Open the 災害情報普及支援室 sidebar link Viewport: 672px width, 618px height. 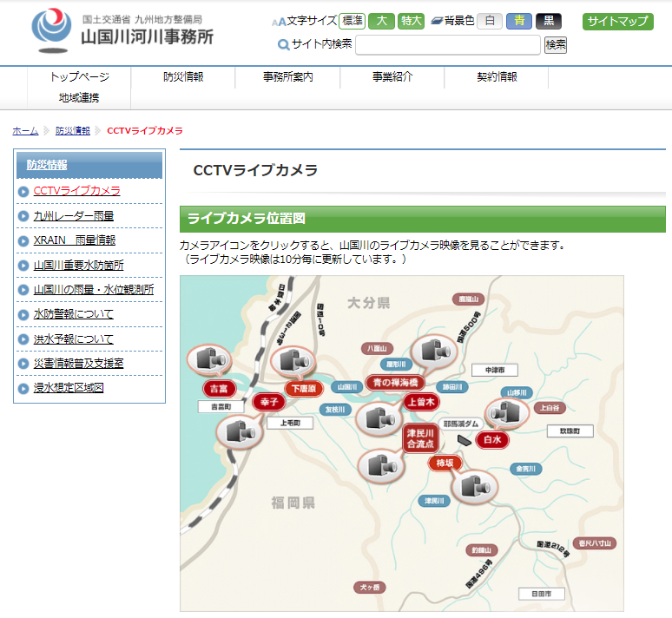(x=79, y=364)
